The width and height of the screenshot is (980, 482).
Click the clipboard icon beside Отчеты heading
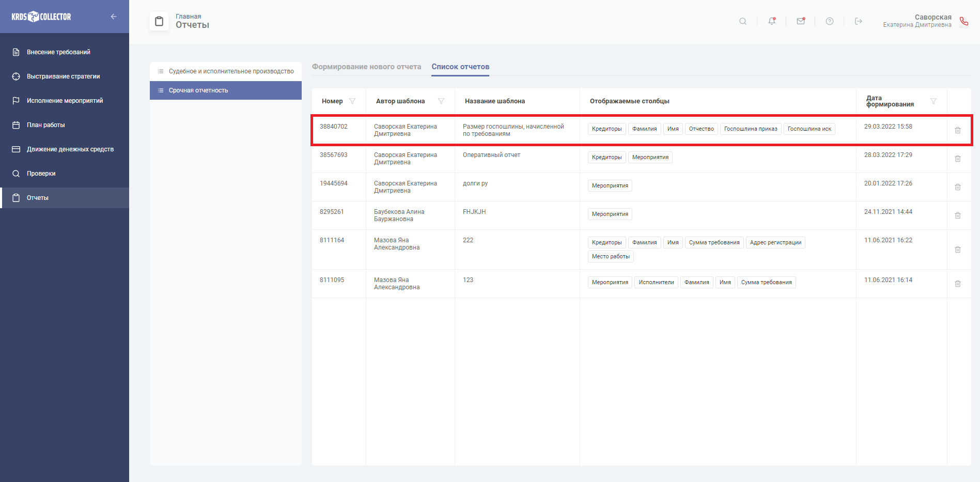point(159,21)
